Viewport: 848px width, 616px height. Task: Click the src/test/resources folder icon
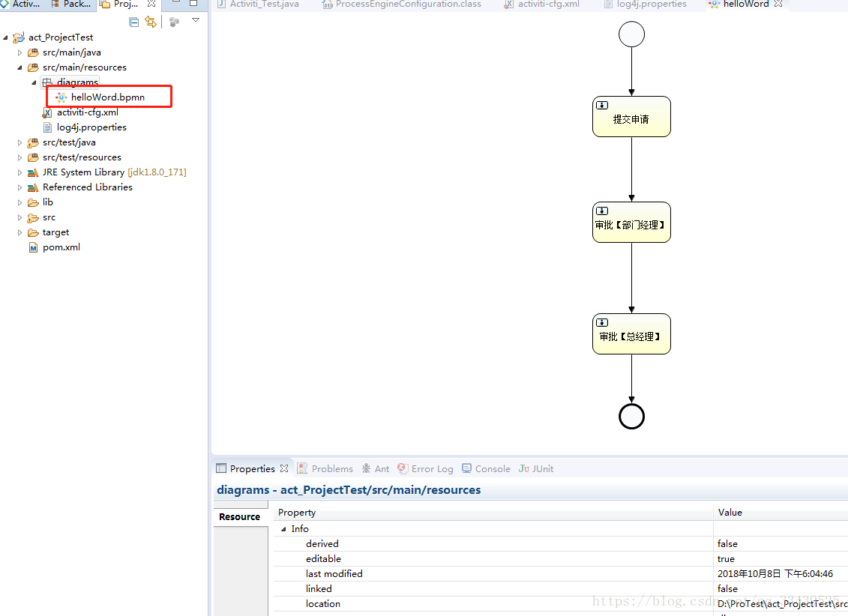33,158
